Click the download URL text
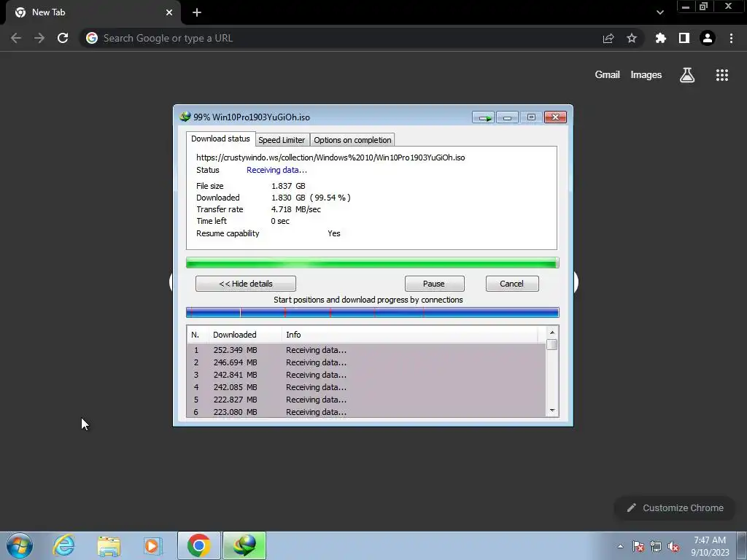The width and height of the screenshot is (747, 560). pyautogui.click(x=330, y=157)
